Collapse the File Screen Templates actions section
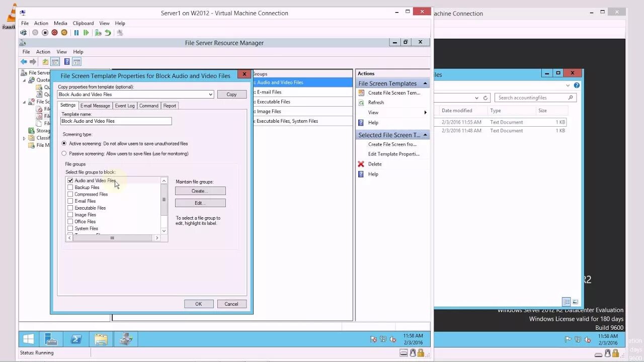Viewport: 644px width, 362px height. [x=425, y=83]
